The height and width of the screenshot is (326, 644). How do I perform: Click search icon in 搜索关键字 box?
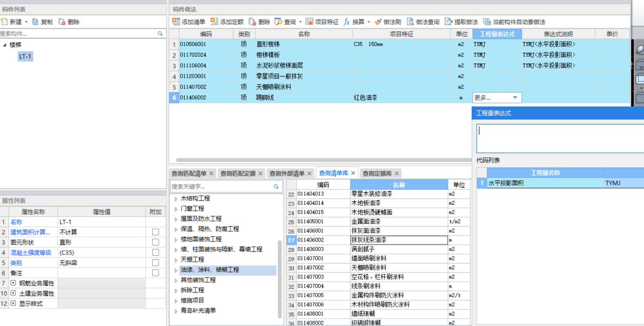276,187
